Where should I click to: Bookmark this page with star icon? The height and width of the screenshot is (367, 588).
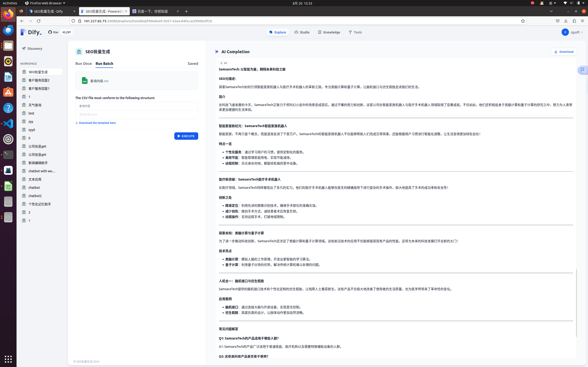pyautogui.click(x=523, y=21)
